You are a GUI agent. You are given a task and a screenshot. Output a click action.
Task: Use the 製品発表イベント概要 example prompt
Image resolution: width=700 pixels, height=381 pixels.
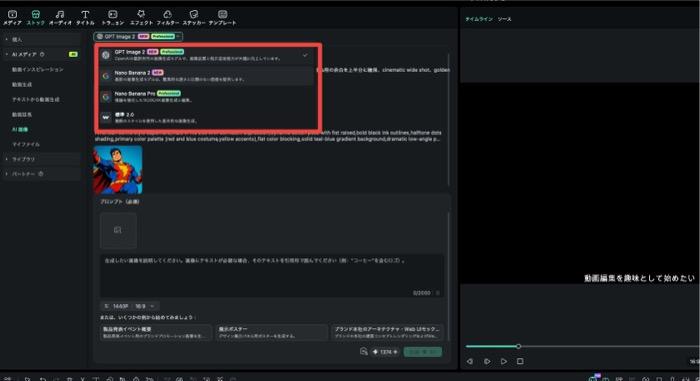pyautogui.click(x=156, y=332)
